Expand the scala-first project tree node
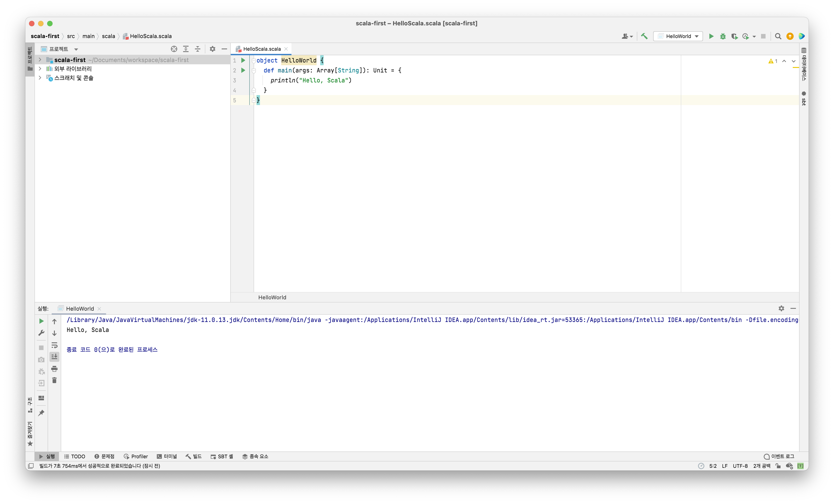The width and height of the screenshot is (834, 504). tap(40, 60)
